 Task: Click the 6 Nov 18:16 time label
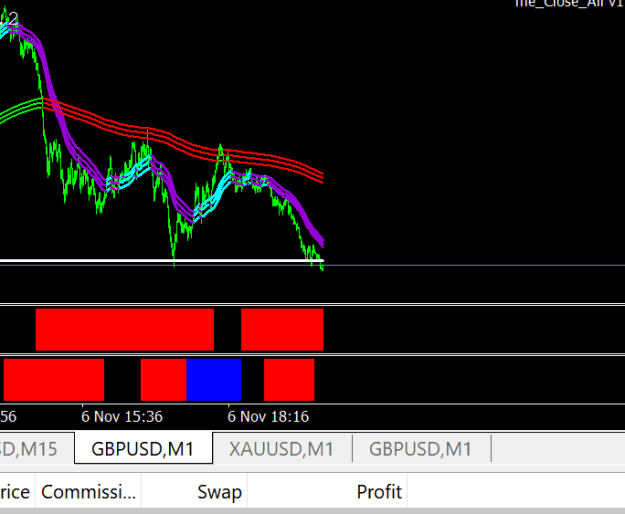268,417
